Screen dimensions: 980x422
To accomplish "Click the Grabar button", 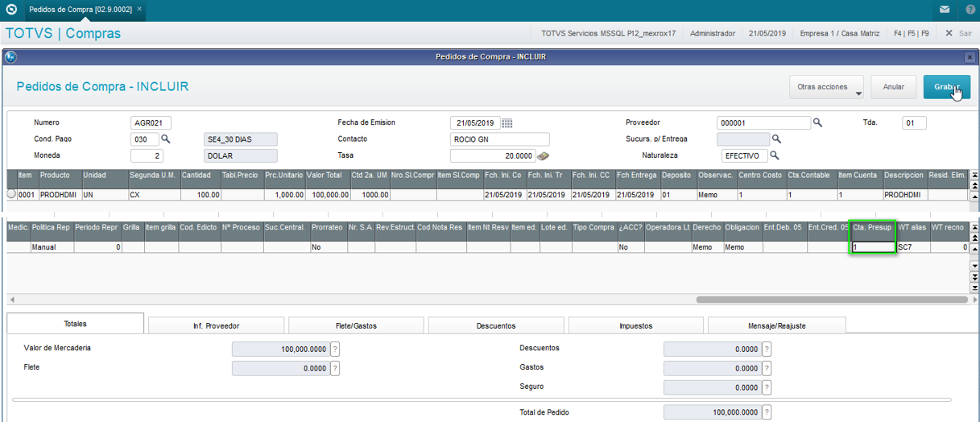I will tap(947, 87).
